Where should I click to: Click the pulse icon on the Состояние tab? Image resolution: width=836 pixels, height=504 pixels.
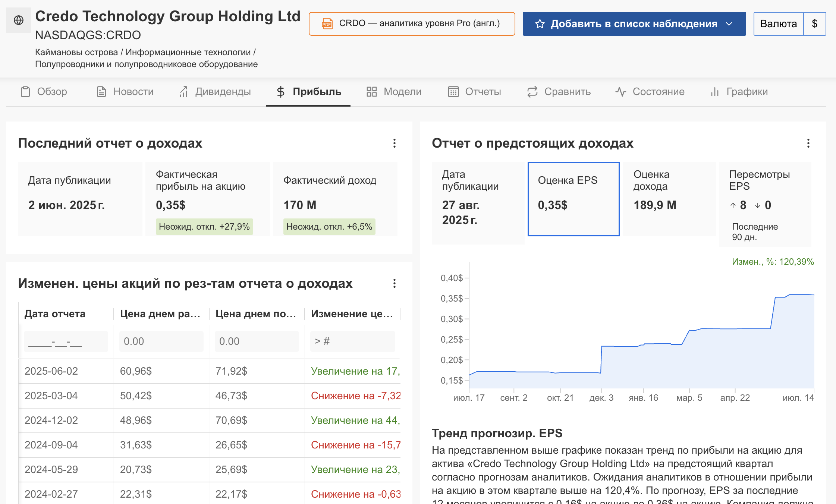click(621, 92)
